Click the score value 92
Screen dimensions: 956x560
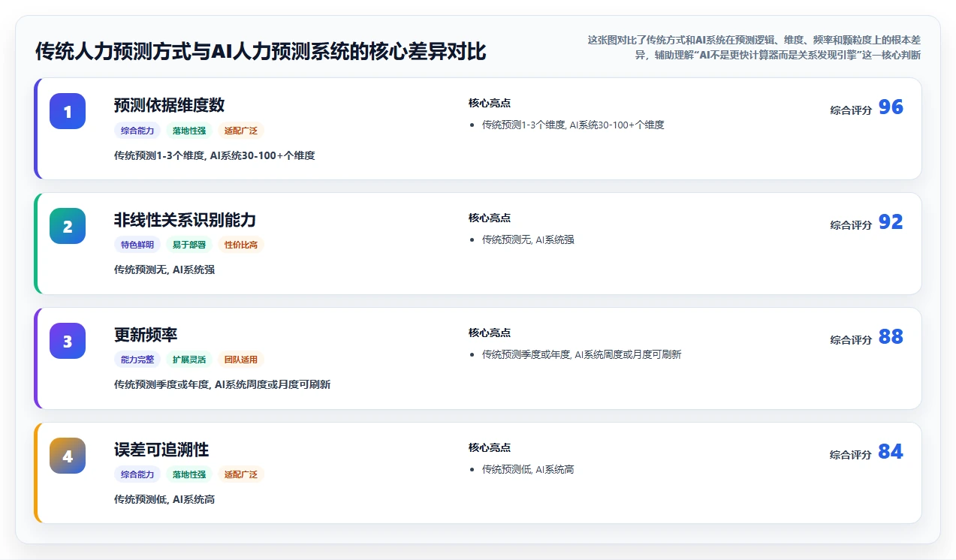tap(891, 222)
